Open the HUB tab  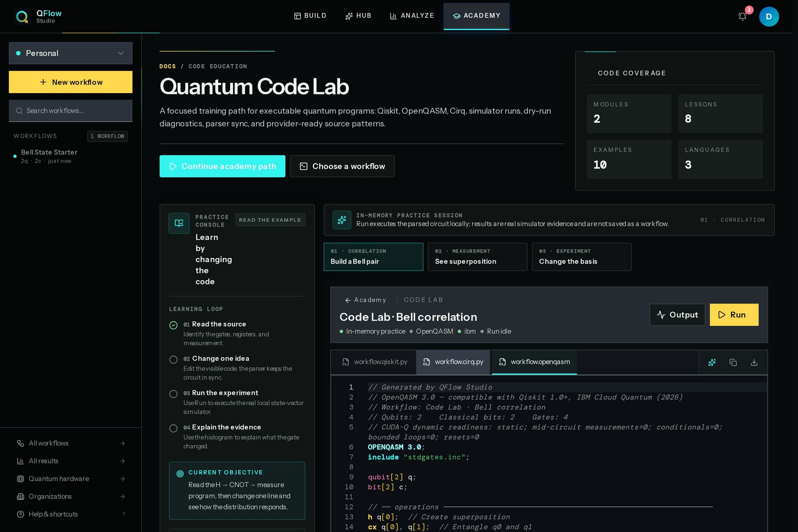(358, 16)
